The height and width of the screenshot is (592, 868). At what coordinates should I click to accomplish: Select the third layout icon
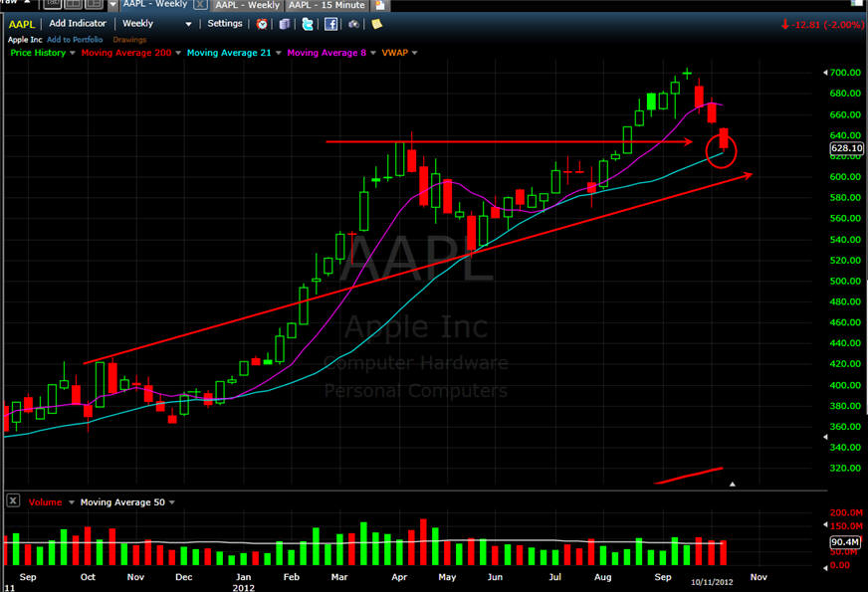pyautogui.click(x=94, y=4)
